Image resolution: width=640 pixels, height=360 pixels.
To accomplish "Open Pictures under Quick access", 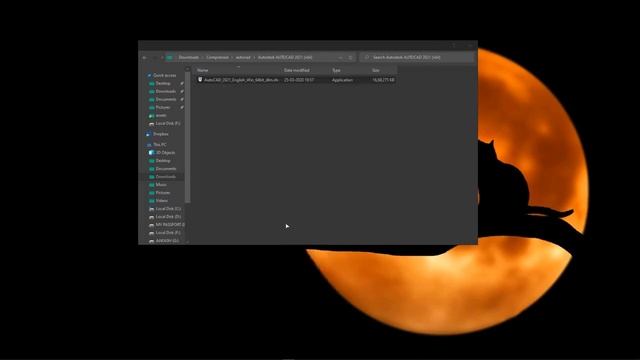I will click(163, 107).
